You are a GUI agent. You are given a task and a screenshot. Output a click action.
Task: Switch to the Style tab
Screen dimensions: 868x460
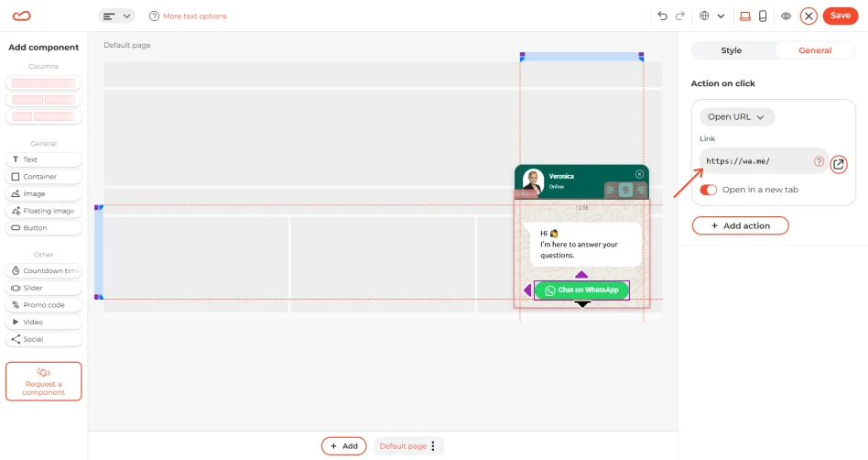pyautogui.click(x=732, y=50)
